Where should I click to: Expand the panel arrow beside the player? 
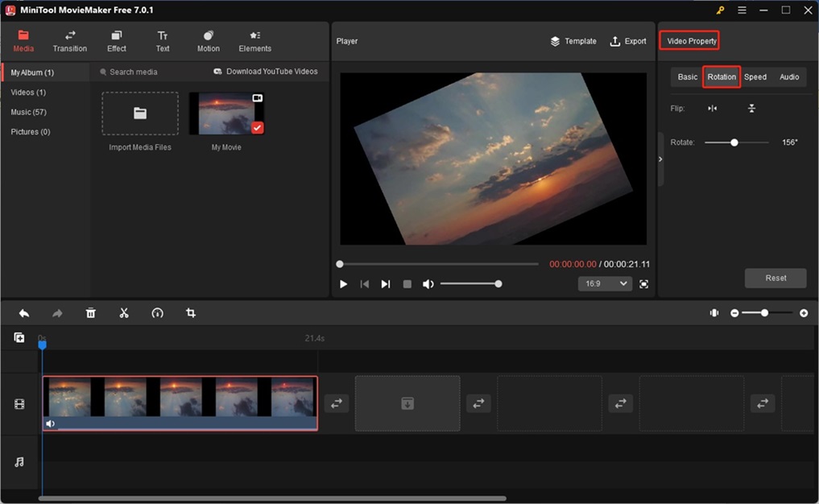tap(659, 159)
